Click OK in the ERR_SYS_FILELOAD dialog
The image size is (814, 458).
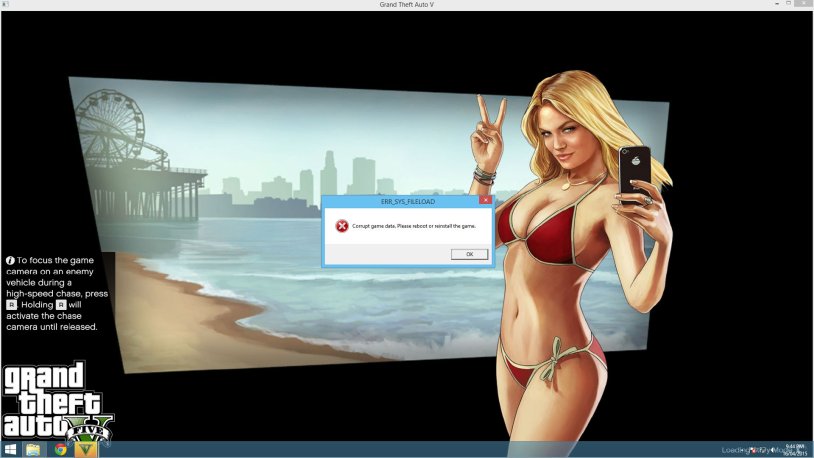pyautogui.click(x=469, y=254)
